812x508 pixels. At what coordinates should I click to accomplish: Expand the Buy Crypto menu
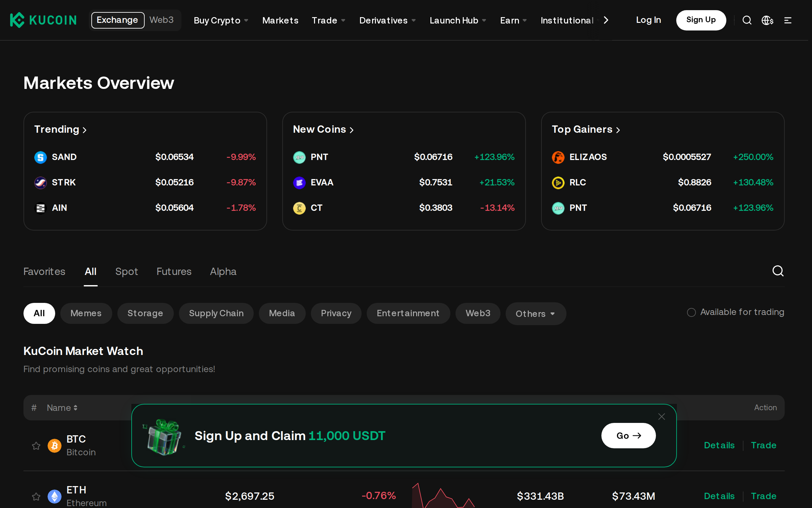click(x=221, y=21)
